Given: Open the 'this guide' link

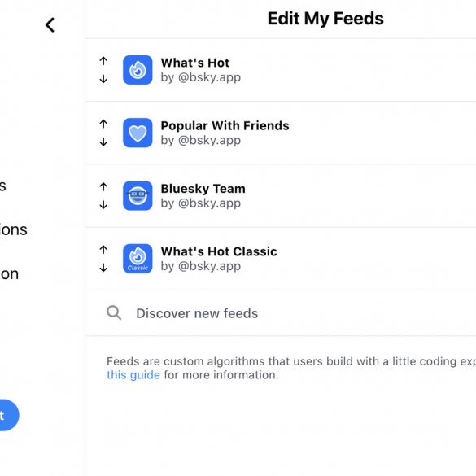Looking at the screenshot, I should click(x=133, y=375).
